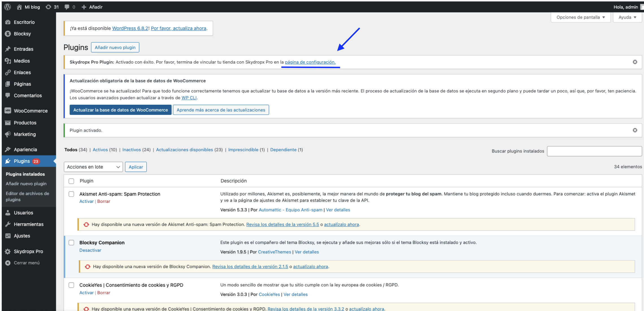Open the WordPress 6.8.2 link
644x311 pixels.
click(x=130, y=28)
